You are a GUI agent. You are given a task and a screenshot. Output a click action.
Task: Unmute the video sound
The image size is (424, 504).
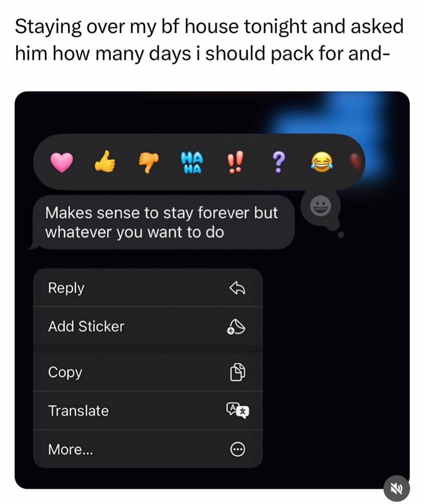coord(397,488)
